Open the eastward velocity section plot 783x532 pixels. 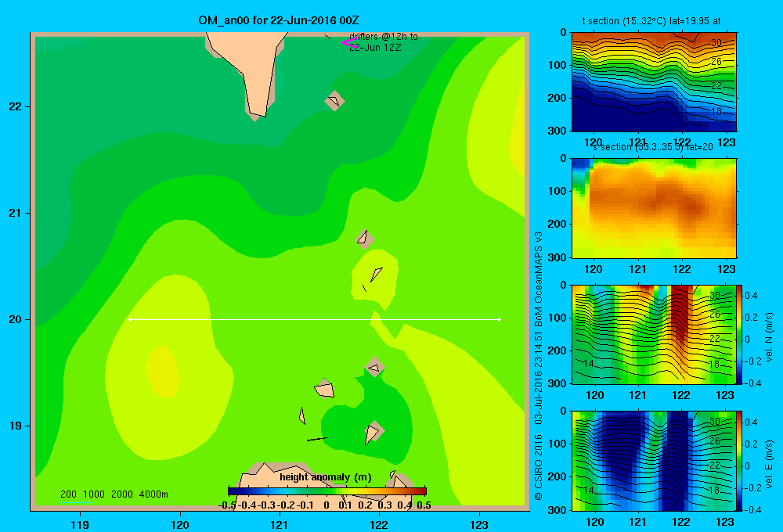654,461
